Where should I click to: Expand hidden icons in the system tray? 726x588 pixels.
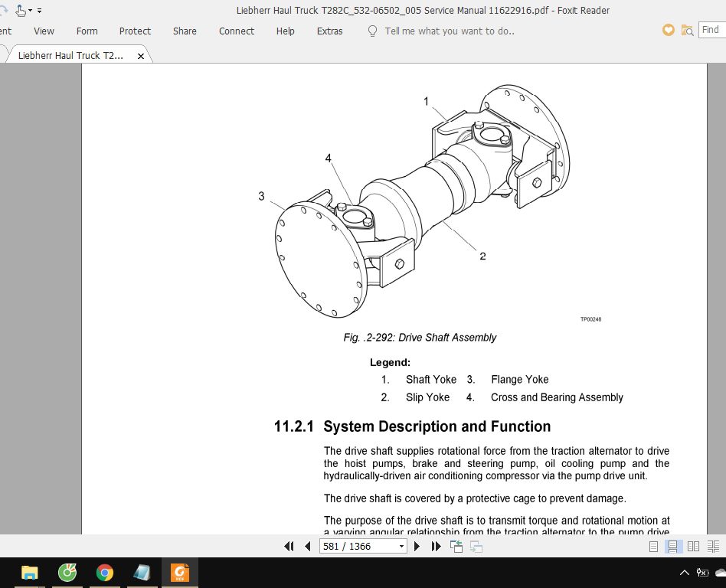684,572
